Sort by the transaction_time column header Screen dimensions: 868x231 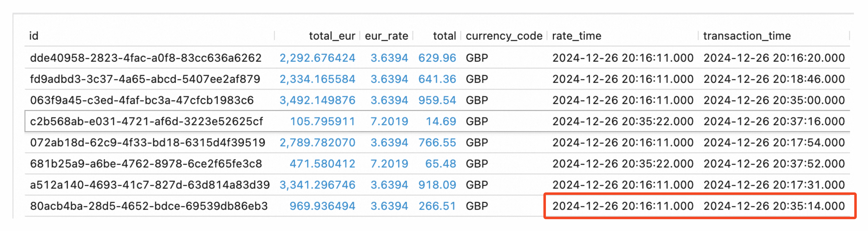(x=747, y=35)
